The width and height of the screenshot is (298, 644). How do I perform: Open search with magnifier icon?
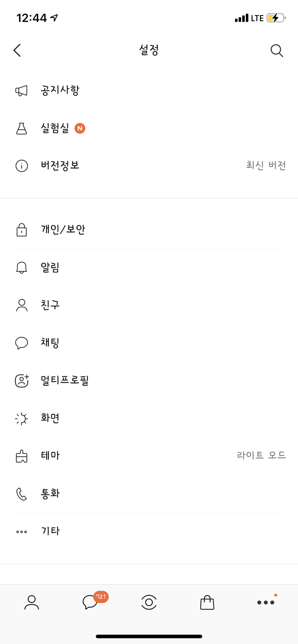(277, 51)
